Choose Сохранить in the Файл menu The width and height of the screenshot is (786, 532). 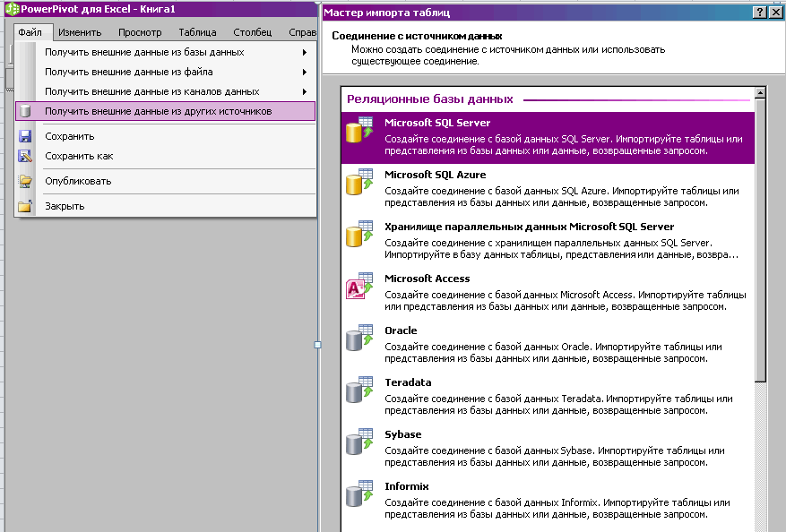coord(166,136)
